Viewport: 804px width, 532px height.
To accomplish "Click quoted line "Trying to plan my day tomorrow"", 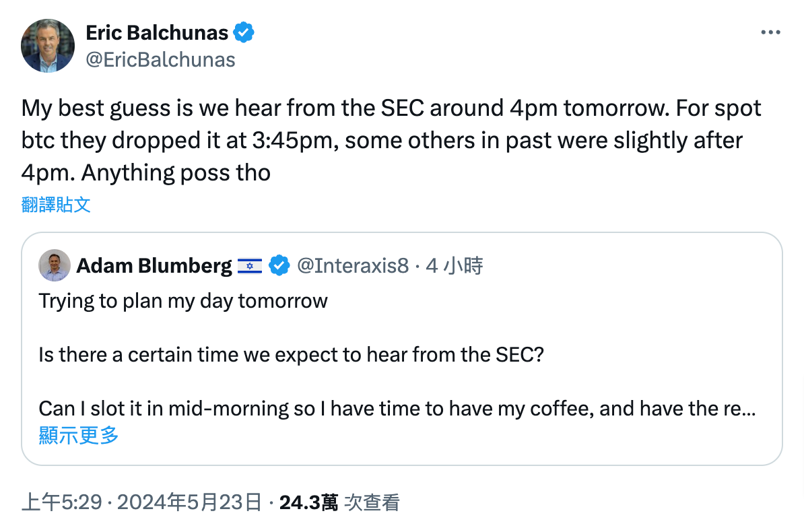I will (183, 300).
